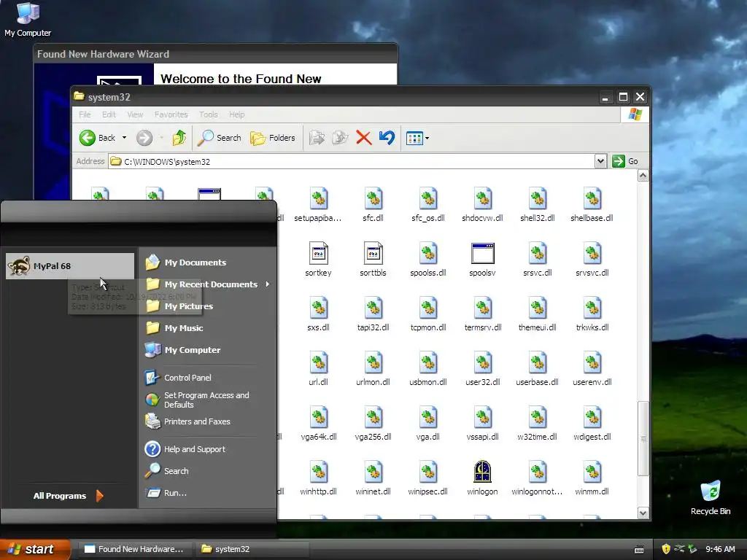Select the sfc.dll file icon
Viewport: 747px width, 560px height.
(373, 199)
